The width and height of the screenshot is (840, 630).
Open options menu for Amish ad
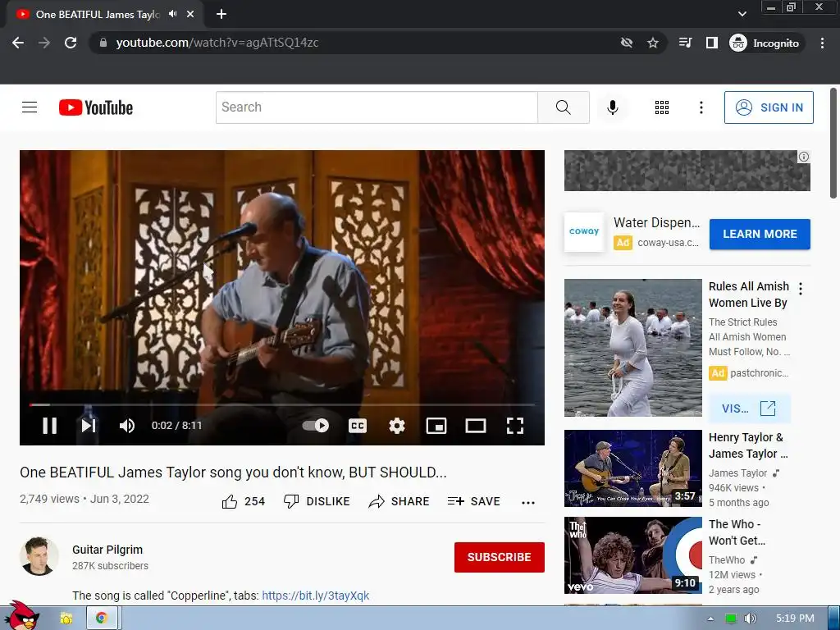(801, 289)
